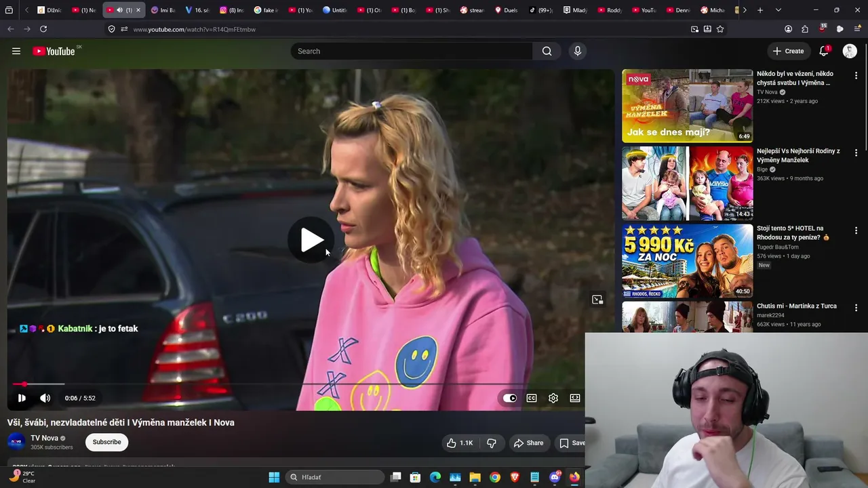
Task: Open the account avatar menu
Action: [850, 51]
